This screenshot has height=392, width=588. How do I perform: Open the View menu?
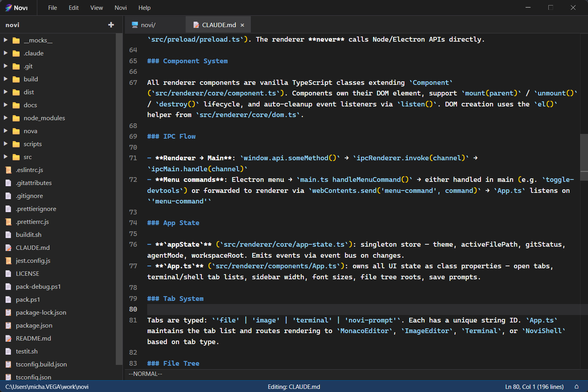(x=97, y=8)
